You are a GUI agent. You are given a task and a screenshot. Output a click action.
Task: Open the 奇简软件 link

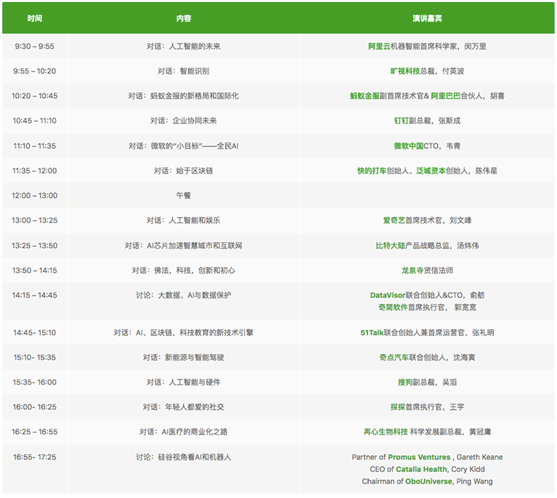click(393, 307)
